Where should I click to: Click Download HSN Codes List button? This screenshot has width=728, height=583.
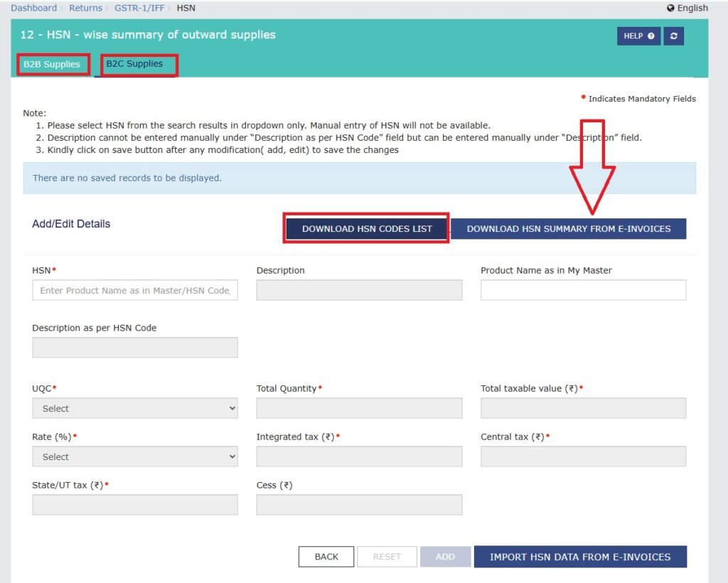(x=367, y=229)
